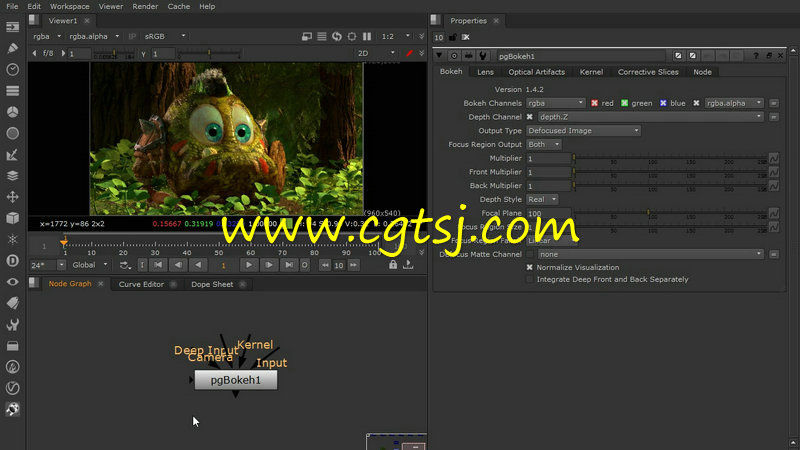Disable Normalize Visualization checkbox
Viewport: 800px width, 450px height.
[x=530, y=267]
